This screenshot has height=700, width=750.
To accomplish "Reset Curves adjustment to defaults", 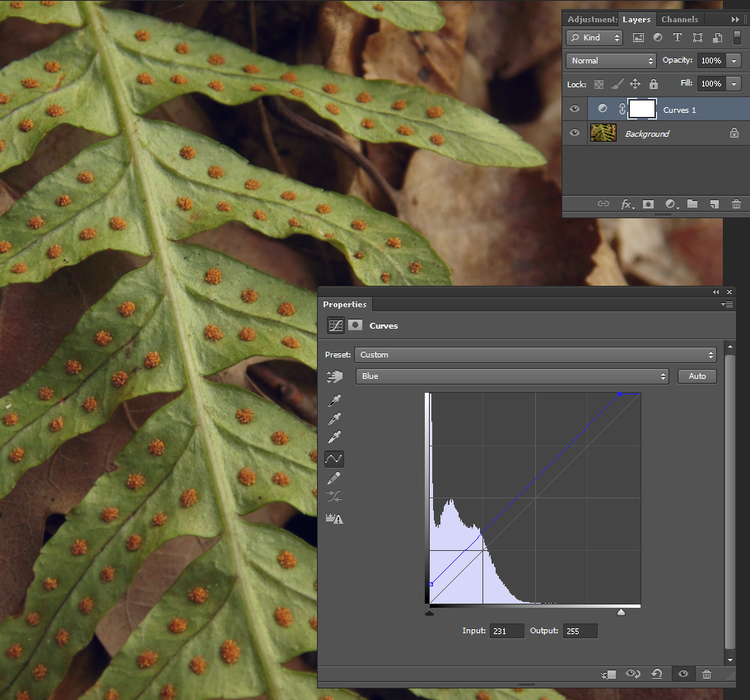I will (x=657, y=674).
